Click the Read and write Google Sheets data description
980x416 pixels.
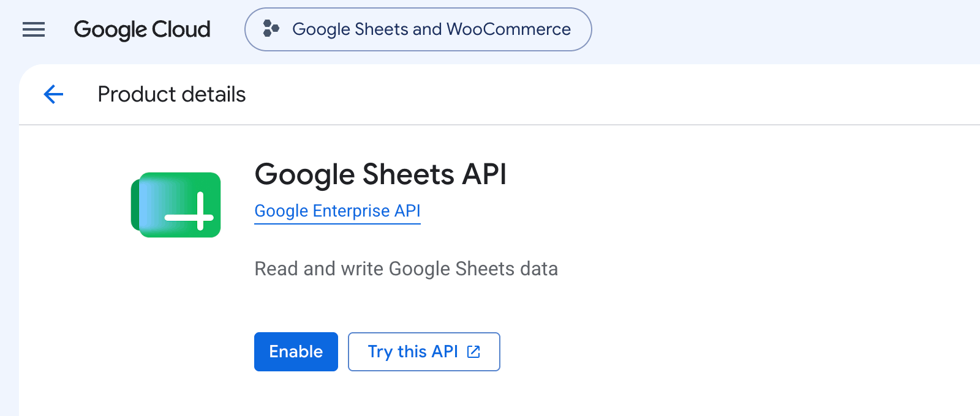406,269
